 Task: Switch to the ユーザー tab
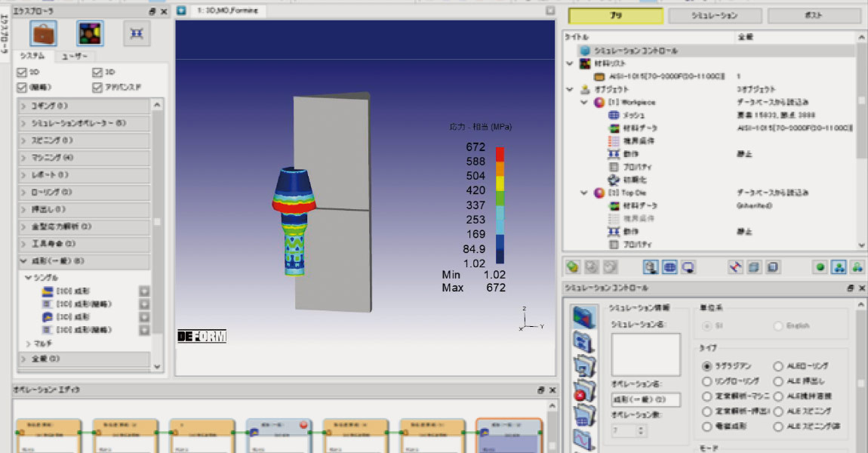[74, 56]
